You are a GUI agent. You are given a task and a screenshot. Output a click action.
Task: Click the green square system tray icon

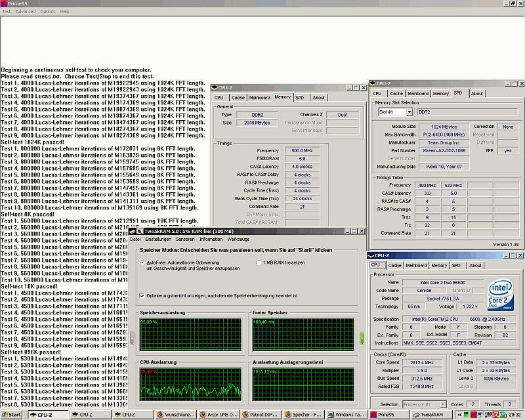[466, 415]
